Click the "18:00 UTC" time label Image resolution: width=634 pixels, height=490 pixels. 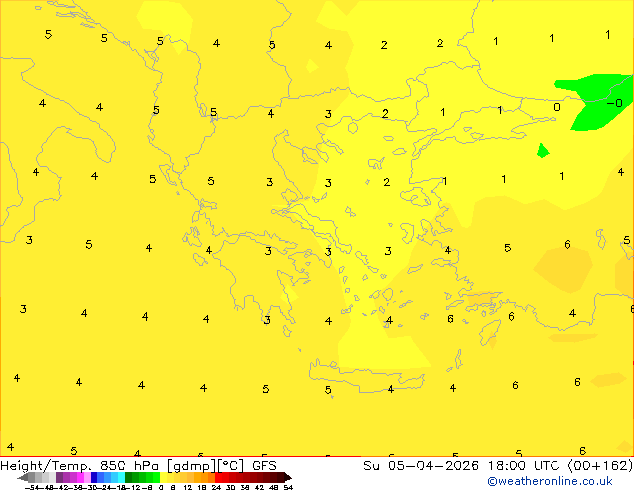(x=503, y=465)
